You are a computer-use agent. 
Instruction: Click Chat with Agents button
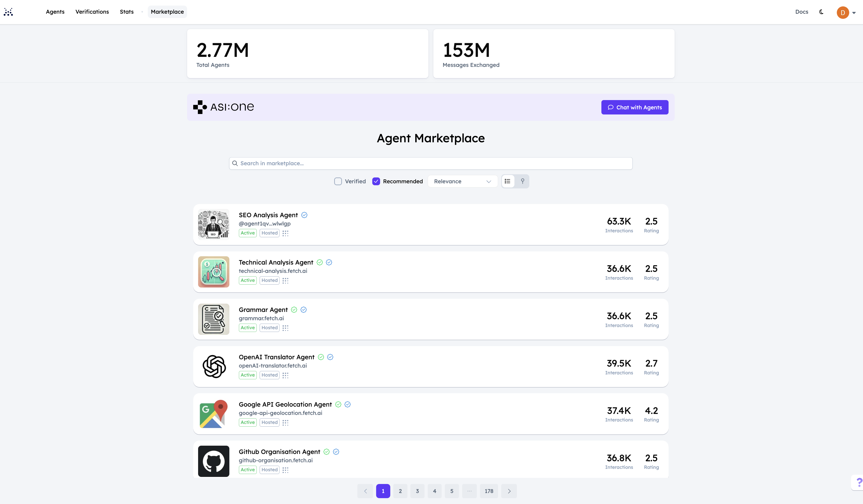coord(635,107)
